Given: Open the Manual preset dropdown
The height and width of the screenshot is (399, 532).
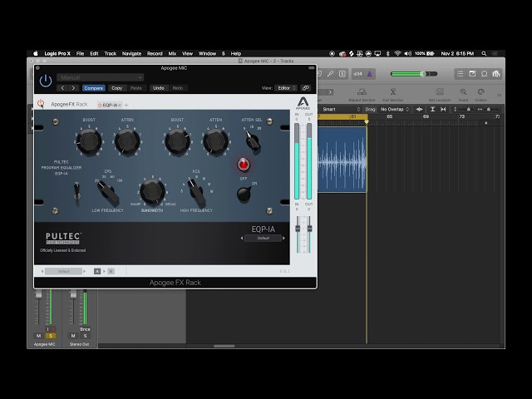Looking at the screenshot, I should pyautogui.click(x=101, y=77).
